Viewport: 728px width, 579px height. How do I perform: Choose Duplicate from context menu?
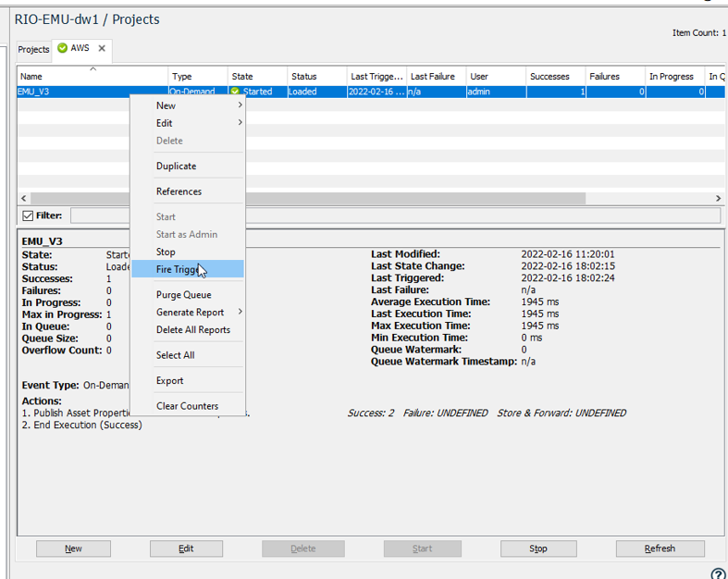coord(187,166)
